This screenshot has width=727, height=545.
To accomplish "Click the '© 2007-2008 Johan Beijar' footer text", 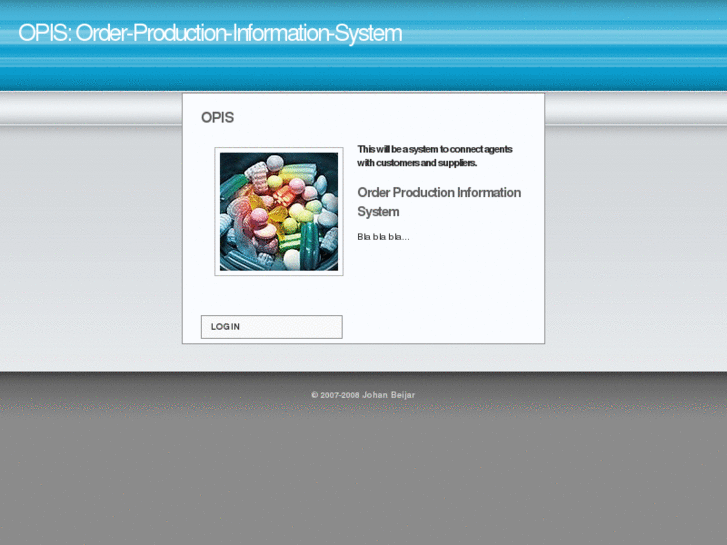I will click(363, 395).
